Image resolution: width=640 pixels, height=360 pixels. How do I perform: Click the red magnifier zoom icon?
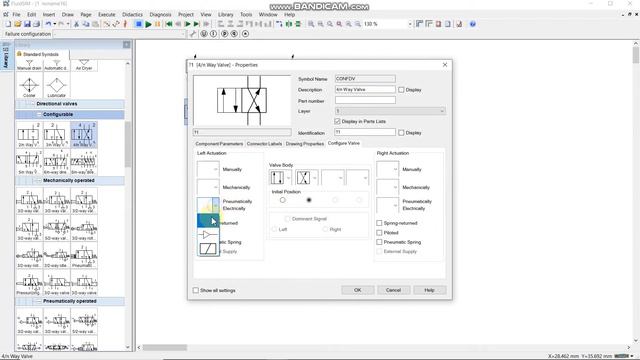pos(339,24)
